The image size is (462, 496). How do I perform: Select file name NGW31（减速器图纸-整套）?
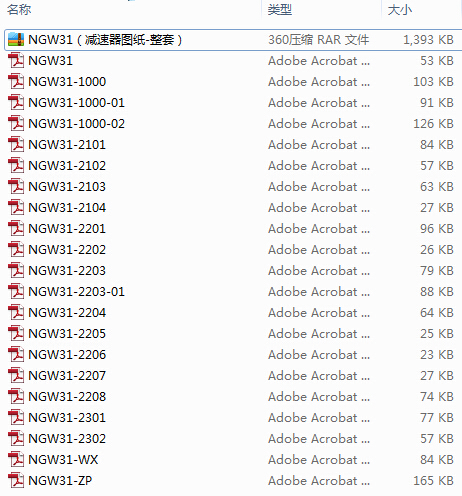[x=105, y=40]
